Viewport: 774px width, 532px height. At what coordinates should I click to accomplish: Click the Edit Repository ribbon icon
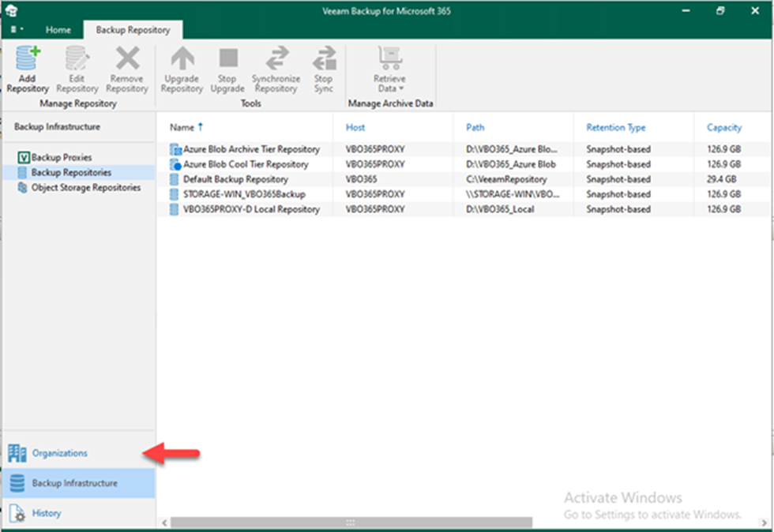[x=77, y=58]
